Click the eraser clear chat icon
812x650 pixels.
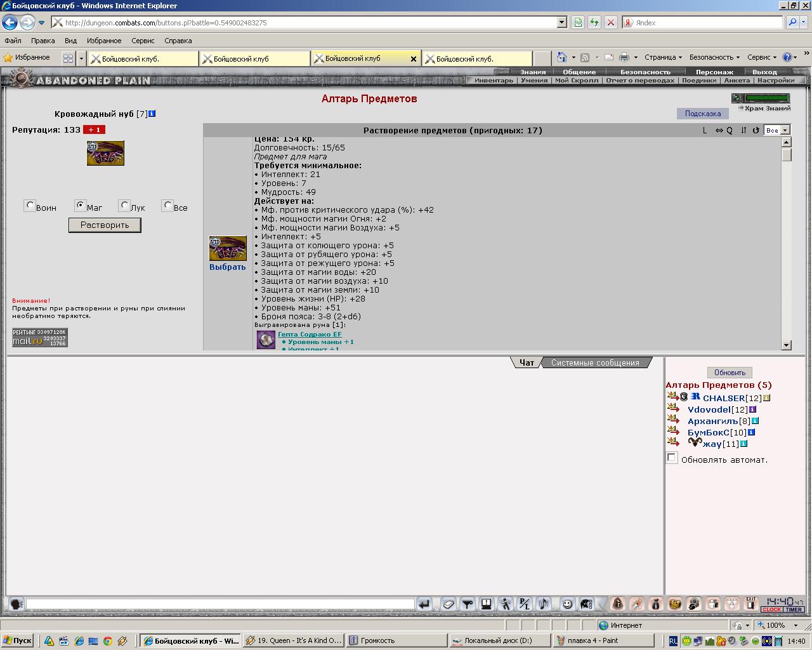[449, 604]
